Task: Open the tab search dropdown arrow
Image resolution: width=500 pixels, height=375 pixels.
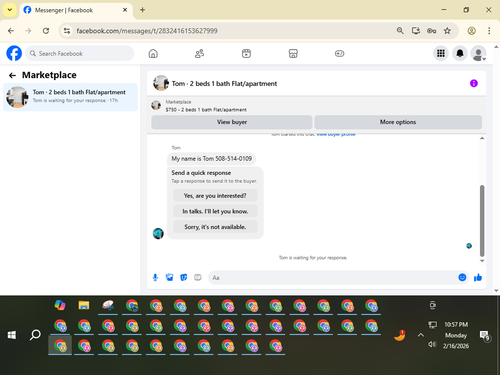Action: [x=10, y=10]
